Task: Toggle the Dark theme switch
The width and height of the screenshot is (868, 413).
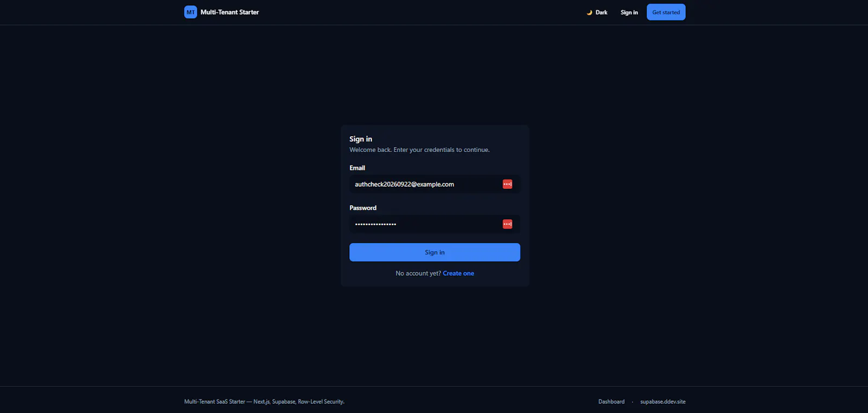Action: click(597, 12)
